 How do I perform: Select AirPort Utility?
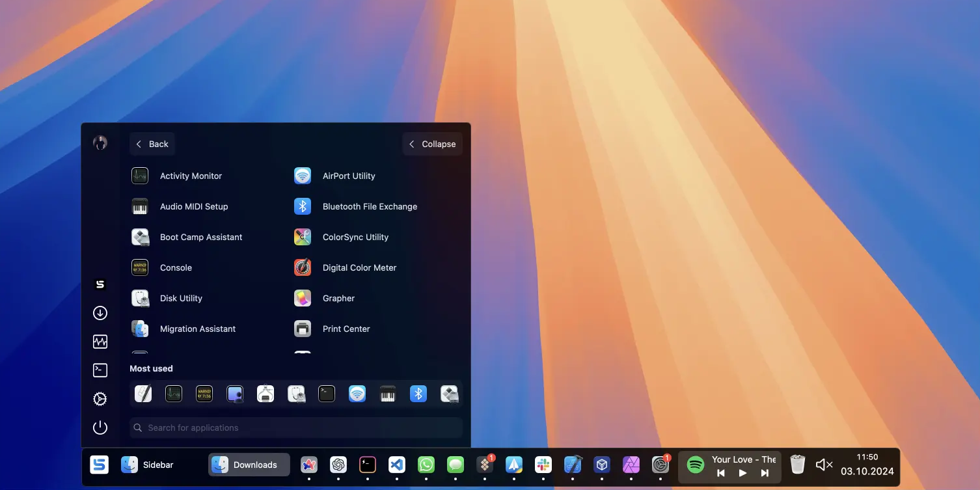click(349, 176)
